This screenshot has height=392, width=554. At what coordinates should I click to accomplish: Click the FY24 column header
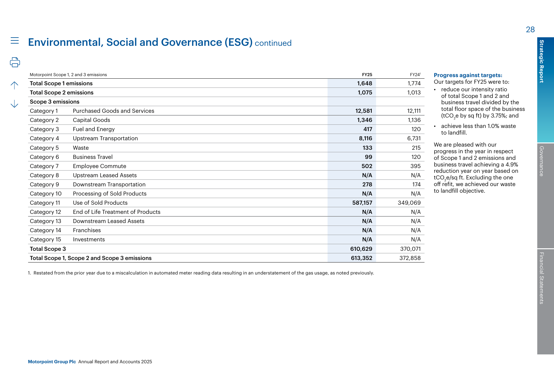pyautogui.click(x=415, y=75)
